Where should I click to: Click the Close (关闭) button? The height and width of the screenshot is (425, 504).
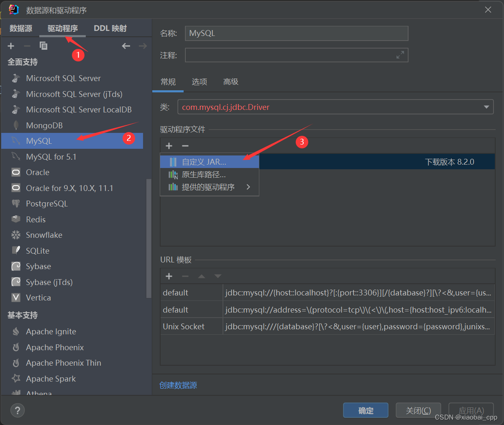coord(418,410)
